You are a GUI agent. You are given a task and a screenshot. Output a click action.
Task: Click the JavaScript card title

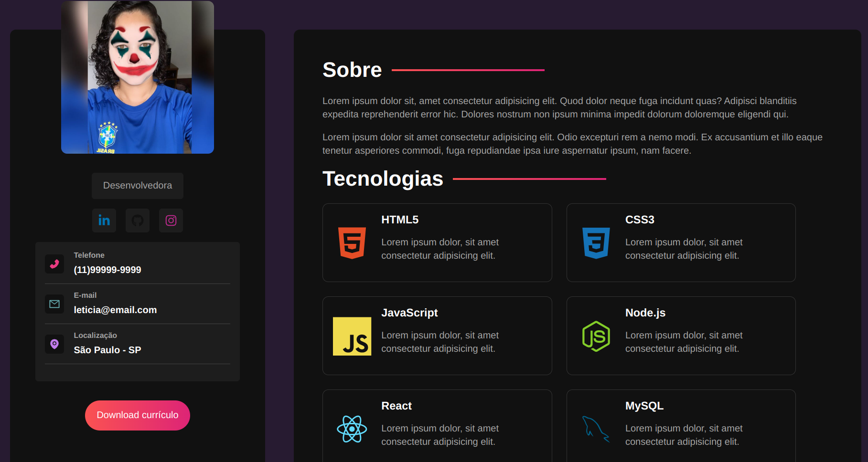(x=409, y=313)
